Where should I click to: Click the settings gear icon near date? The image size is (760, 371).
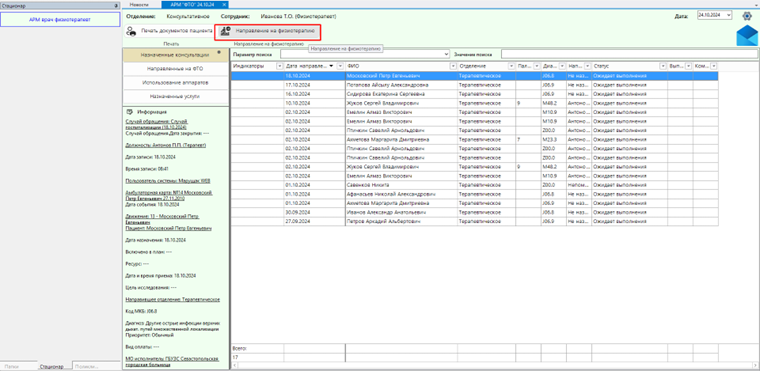point(747,16)
